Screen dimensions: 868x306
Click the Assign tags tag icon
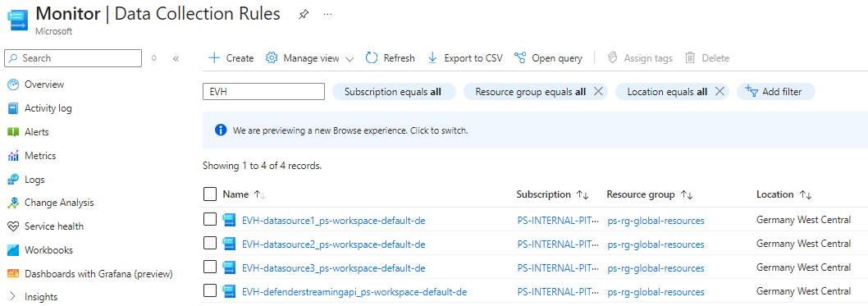[612, 58]
